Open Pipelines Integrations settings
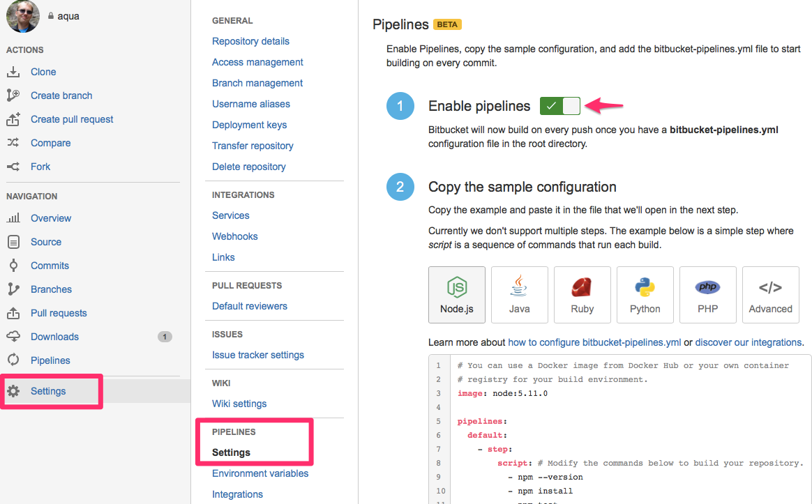Viewport: 812px width, 504px height. [237, 494]
